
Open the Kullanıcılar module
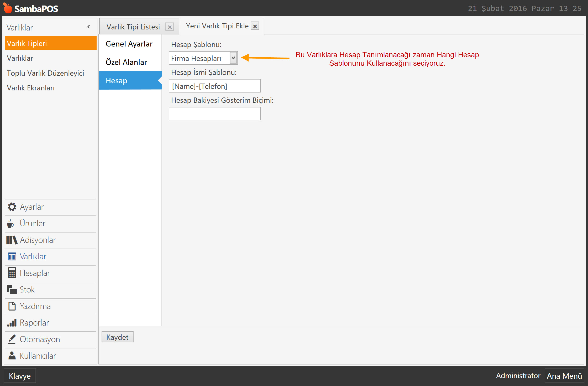coord(50,356)
